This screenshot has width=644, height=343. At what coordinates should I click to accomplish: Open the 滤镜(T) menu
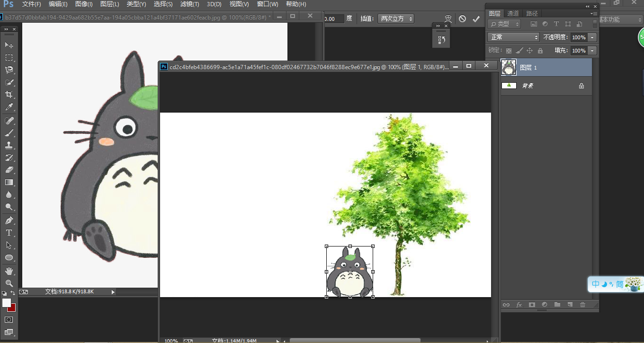pyautogui.click(x=189, y=4)
